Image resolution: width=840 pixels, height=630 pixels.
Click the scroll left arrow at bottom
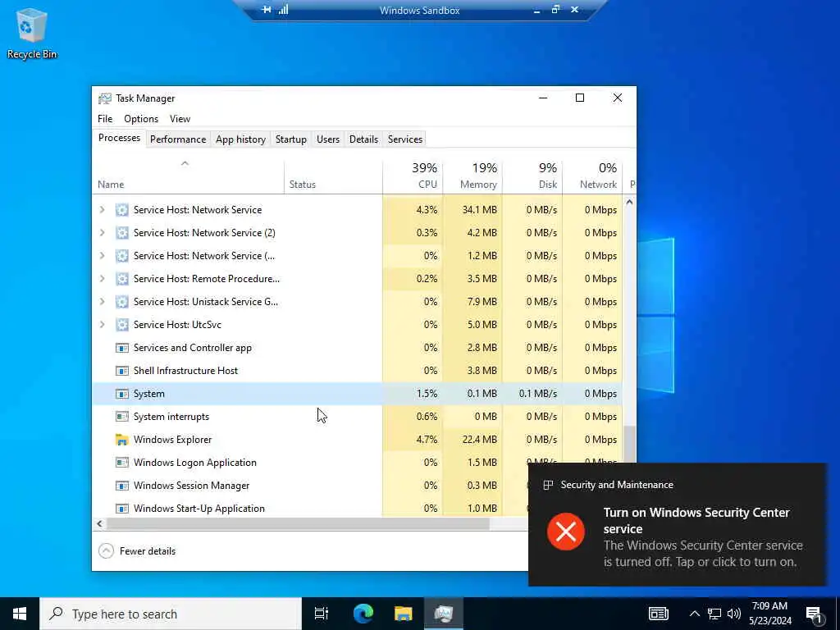(99, 524)
